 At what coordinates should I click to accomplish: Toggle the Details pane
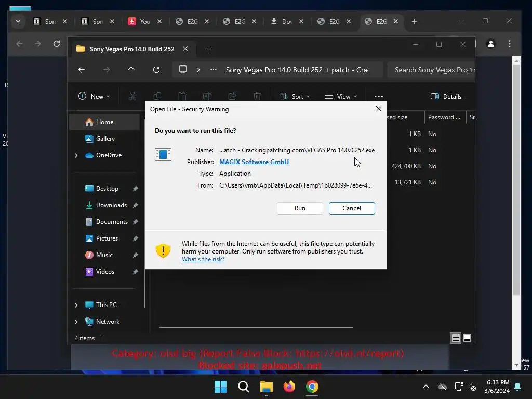click(x=446, y=96)
